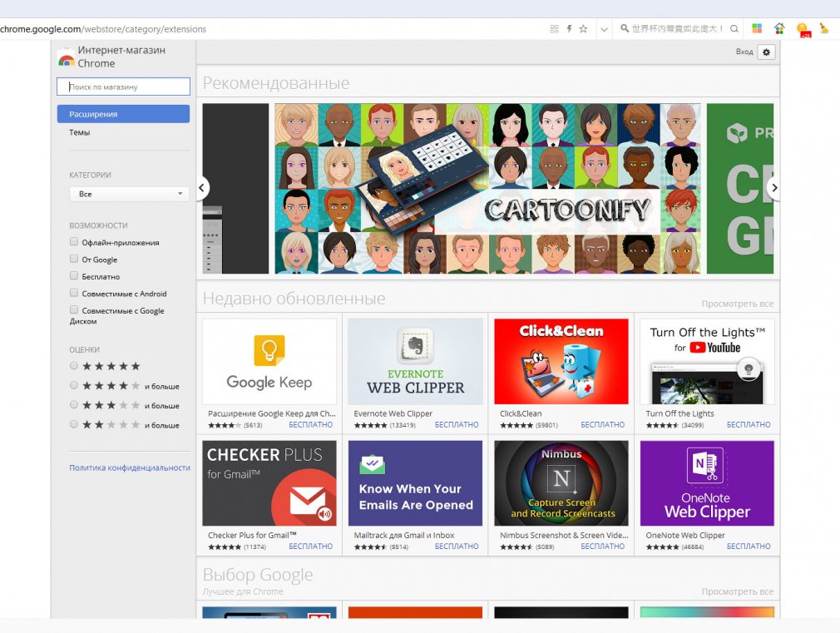
Task: Show the previous featured carousel slide
Action: tap(202, 188)
